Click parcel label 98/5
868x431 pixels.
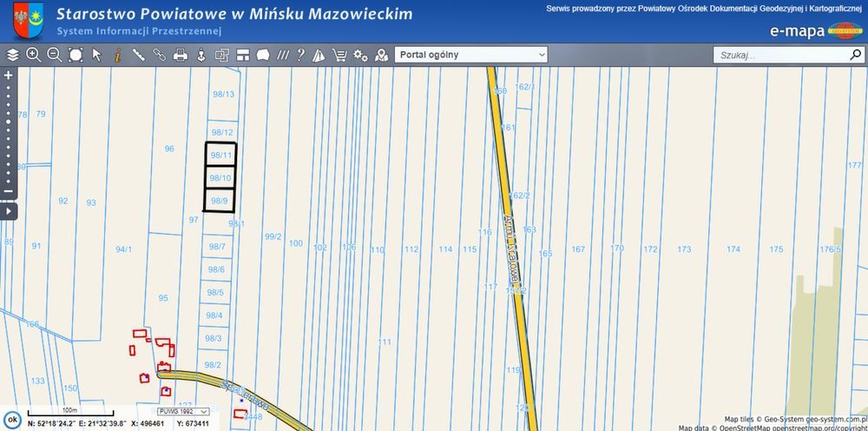coord(215,292)
